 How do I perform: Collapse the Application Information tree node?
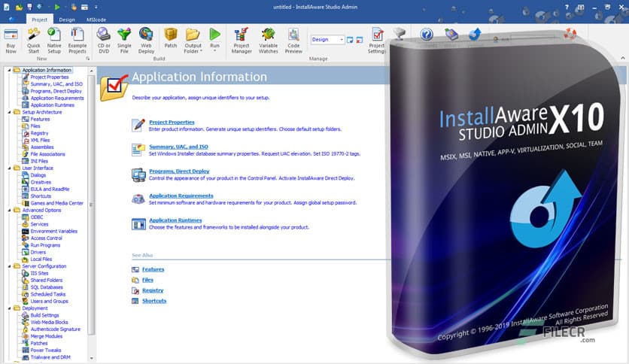coord(9,70)
